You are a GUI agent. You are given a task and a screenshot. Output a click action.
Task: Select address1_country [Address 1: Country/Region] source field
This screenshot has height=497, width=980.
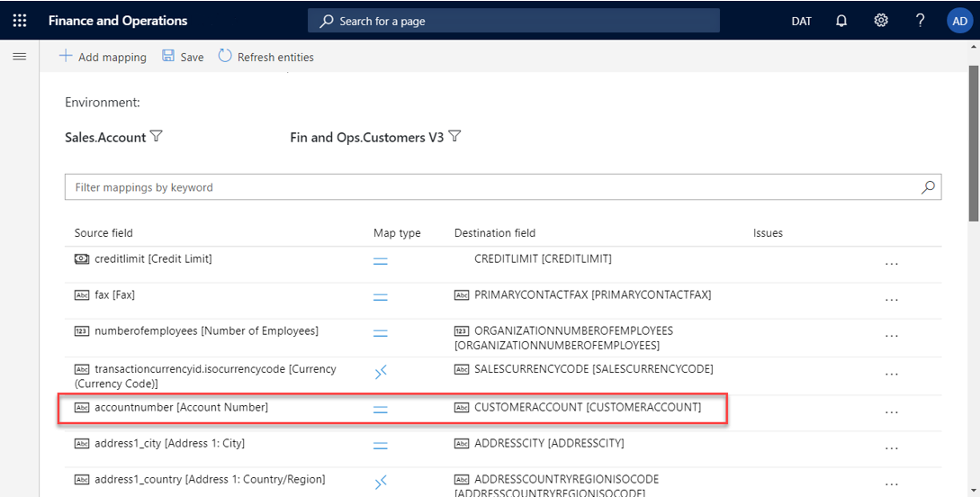tap(210, 480)
